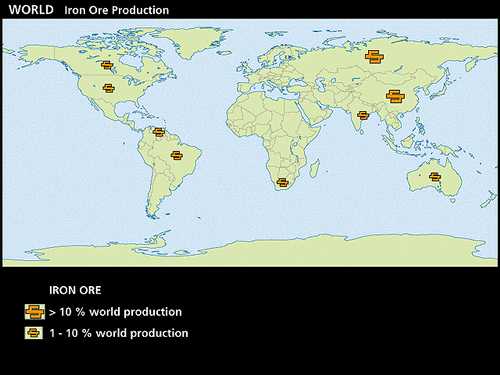500x375 pixels.
Task: Click the Iron Ore Production heading
Action: [117, 10]
